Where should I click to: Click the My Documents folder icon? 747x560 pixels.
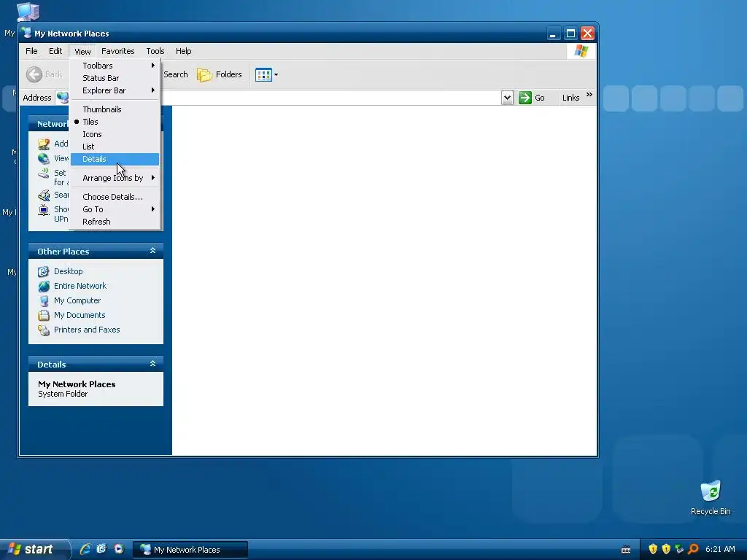(x=43, y=315)
